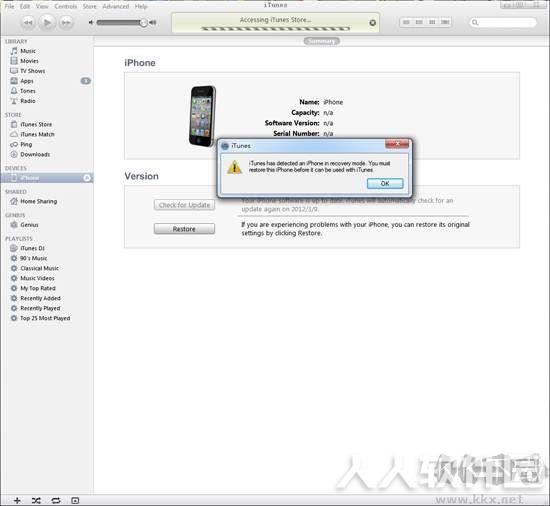Open the File menu
The width and height of the screenshot is (550, 506).
9,6
